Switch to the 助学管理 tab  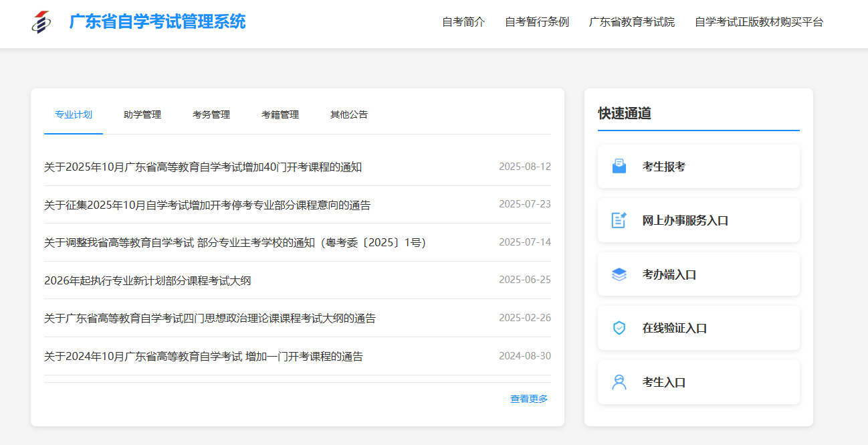tap(142, 114)
